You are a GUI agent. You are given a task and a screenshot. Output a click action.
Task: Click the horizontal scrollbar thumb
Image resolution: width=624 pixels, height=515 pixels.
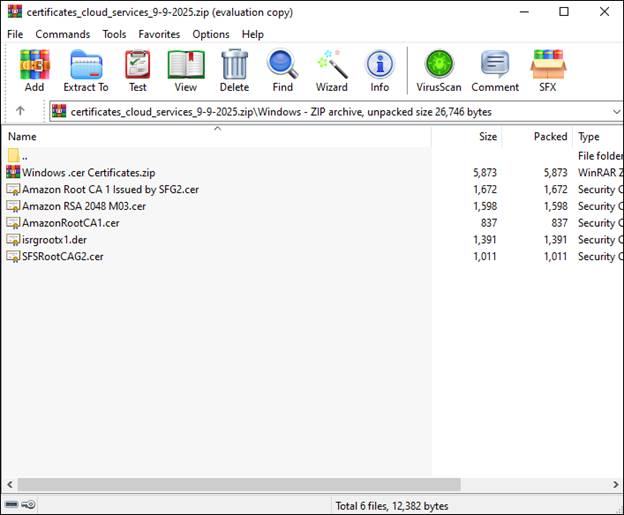tap(239, 484)
